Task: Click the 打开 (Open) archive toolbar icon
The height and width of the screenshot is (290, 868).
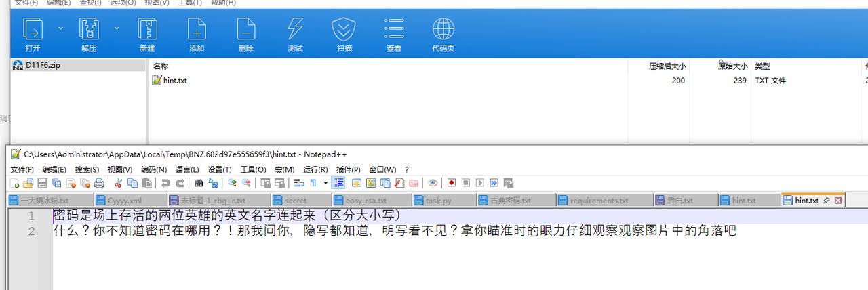Action: coord(33,35)
